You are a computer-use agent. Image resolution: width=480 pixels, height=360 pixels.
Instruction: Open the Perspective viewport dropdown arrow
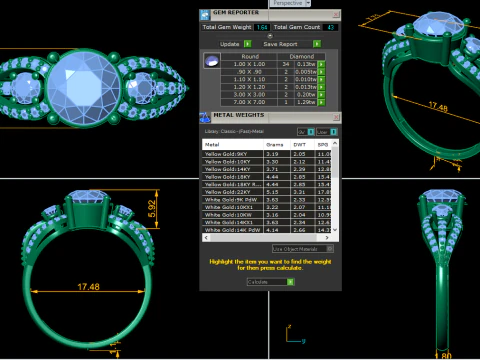click(308, 3)
